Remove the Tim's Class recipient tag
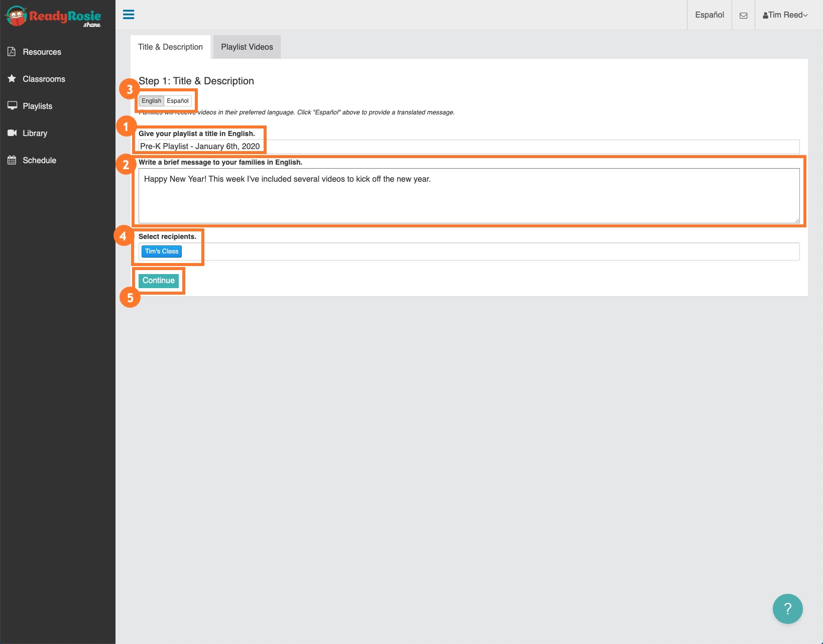Viewport: 823px width, 644px height. point(161,251)
